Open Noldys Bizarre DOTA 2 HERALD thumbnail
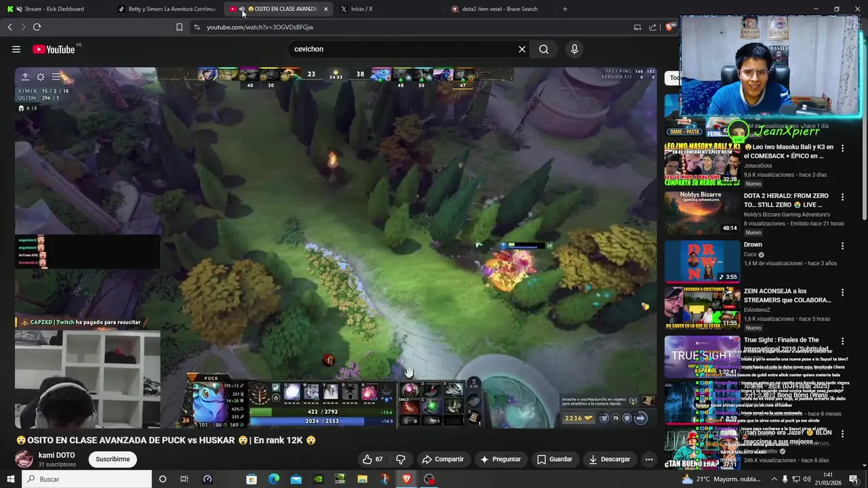 click(x=702, y=212)
